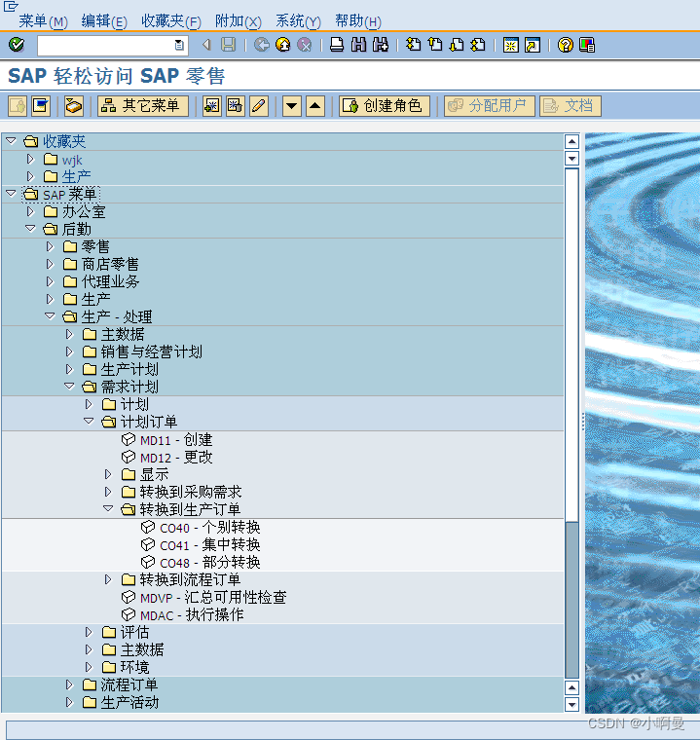
Task: Click the SAP Business Workplace icon
Action: coord(74,106)
